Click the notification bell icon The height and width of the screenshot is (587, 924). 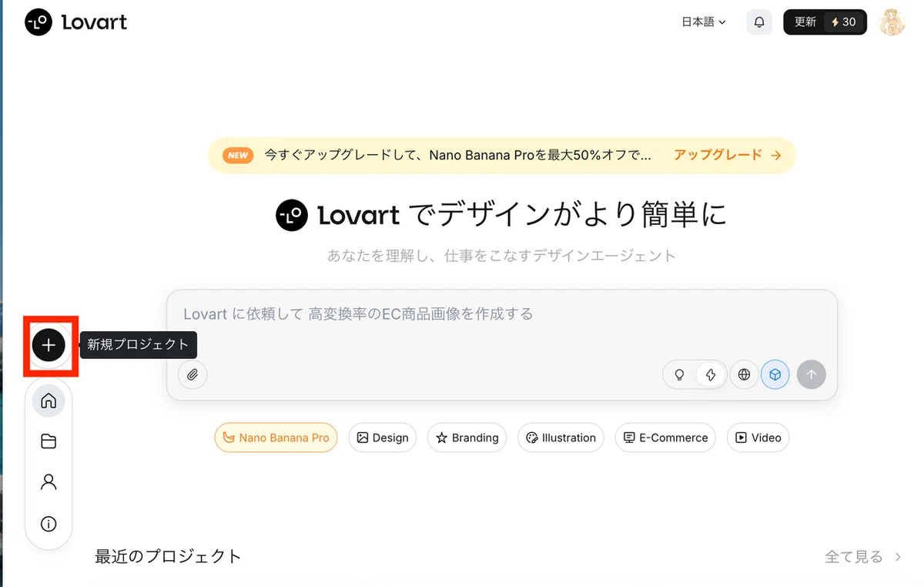(x=759, y=22)
